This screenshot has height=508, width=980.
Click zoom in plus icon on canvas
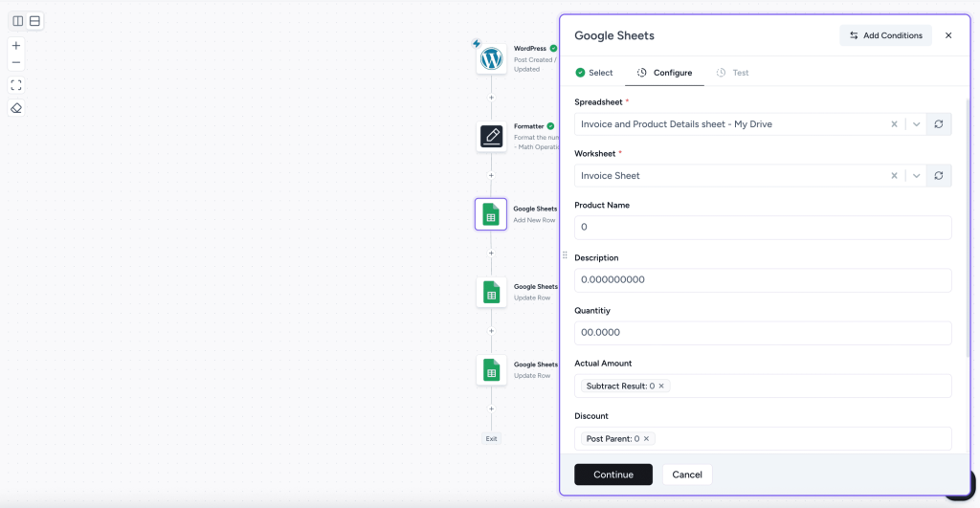pyautogui.click(x=16, y=45)
